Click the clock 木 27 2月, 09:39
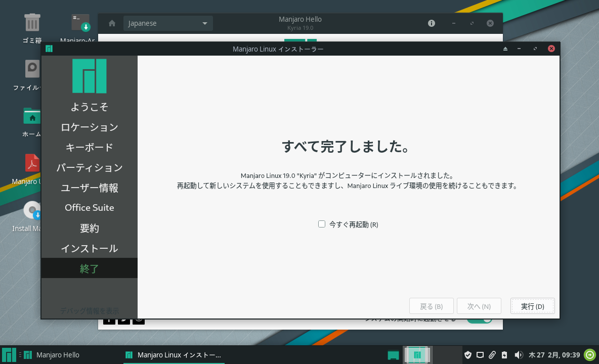Viewport: 599px width, 364px height. (x=554, y=355)
